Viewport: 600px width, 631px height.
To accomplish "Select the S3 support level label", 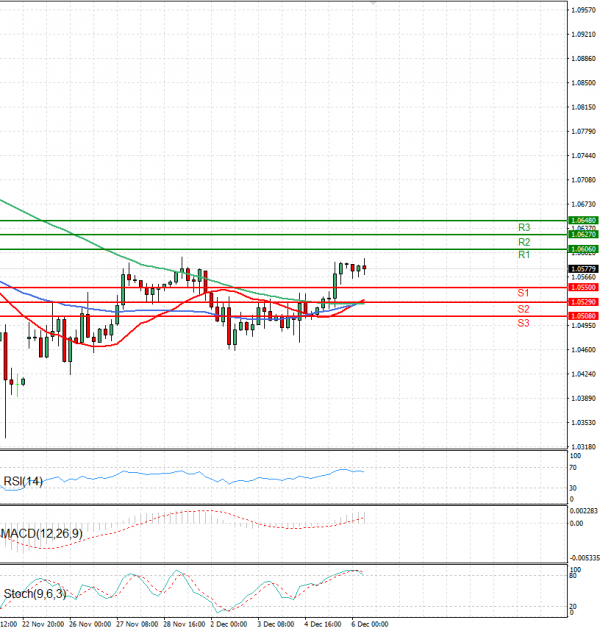I will click(523, 323).
